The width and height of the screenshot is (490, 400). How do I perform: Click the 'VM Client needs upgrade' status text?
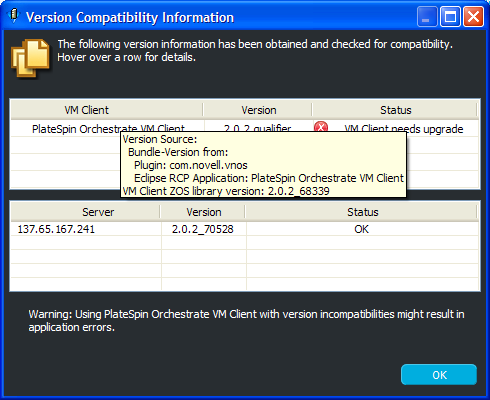point(404,129)
